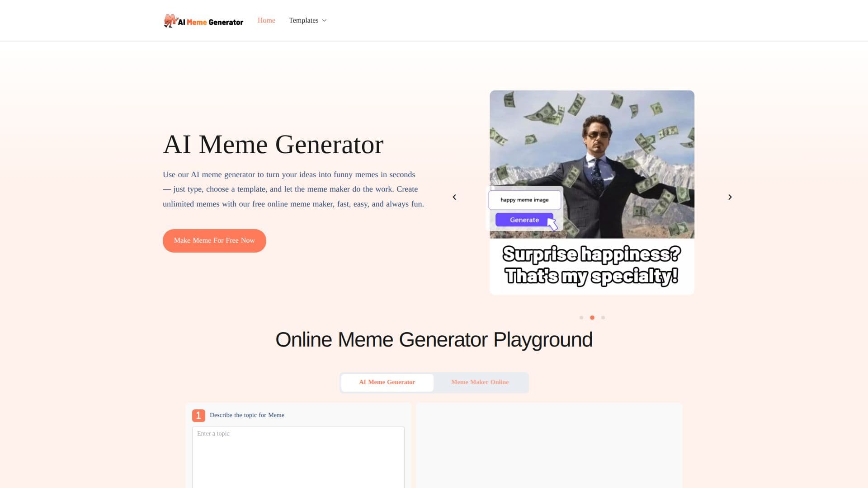
Task: Click the step 1 number badge
Action: click(198, 416)
